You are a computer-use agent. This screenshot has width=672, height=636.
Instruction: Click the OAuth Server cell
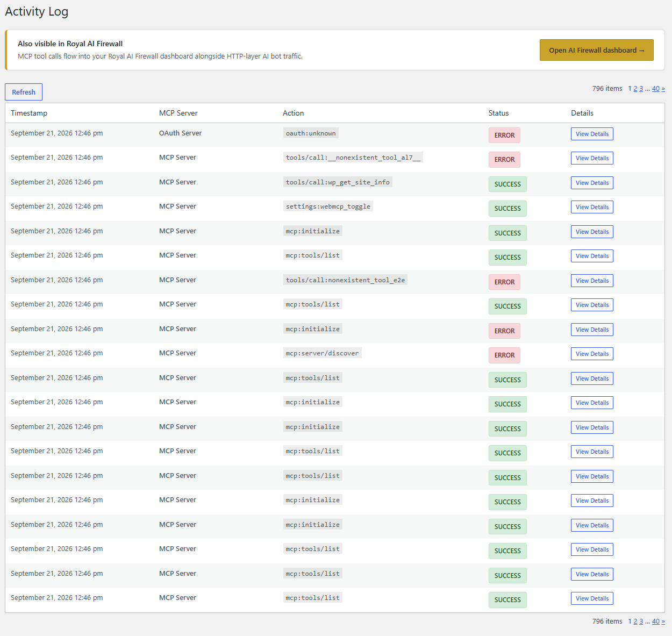tap(180, 133)
